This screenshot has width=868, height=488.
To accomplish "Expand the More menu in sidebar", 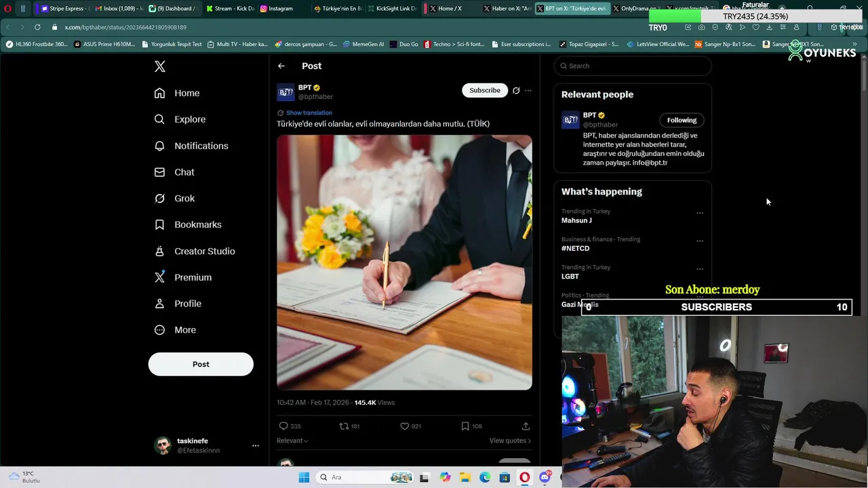I will coord(175,330).
